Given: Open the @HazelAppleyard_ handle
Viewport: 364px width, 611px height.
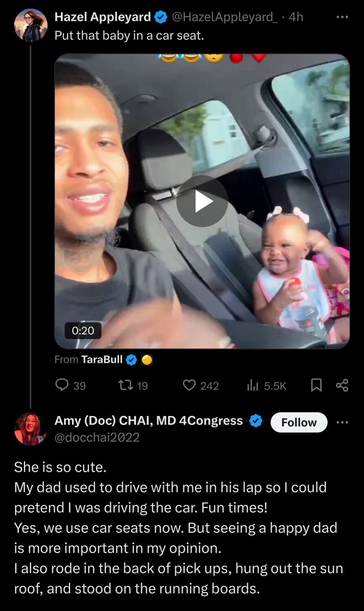Looking at the screenshot, I should (225, 17).
